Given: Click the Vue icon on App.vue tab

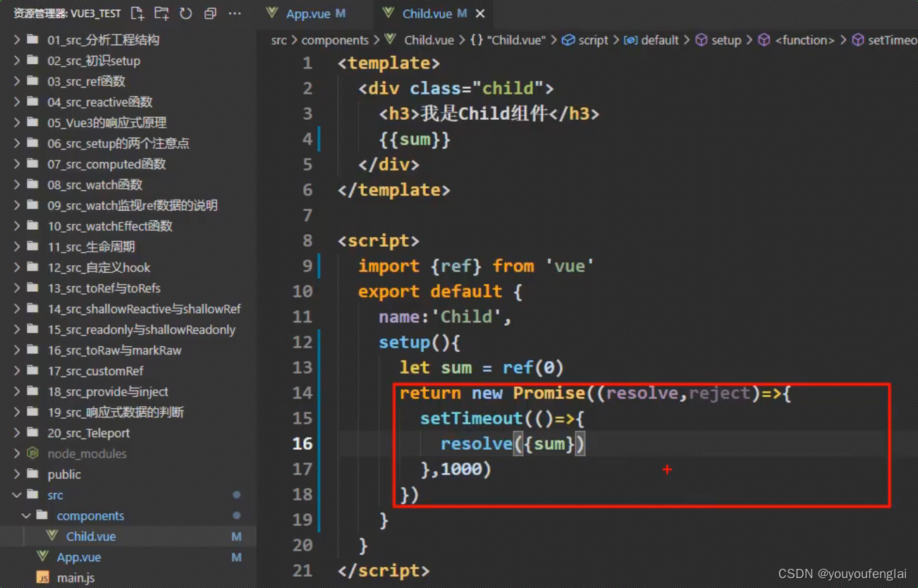Looking at the screenshot, I should coord(272,13).
